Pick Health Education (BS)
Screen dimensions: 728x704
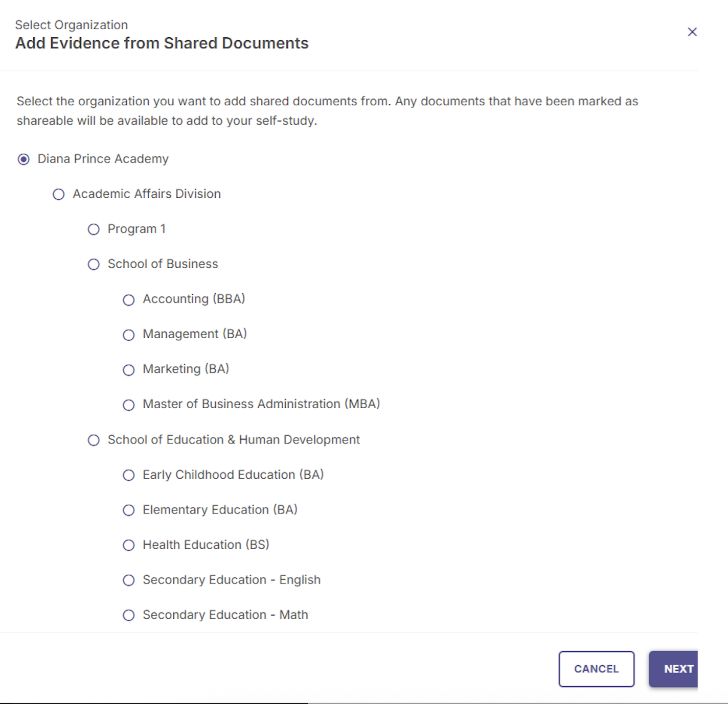click(x=128, y=545)
